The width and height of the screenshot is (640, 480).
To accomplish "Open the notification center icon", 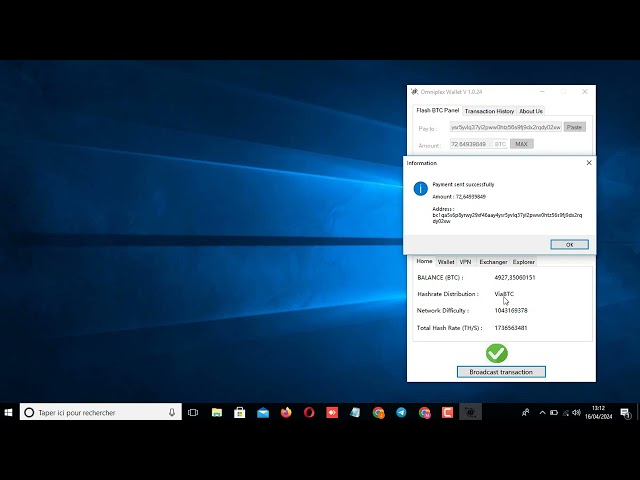I will [625, 413].
